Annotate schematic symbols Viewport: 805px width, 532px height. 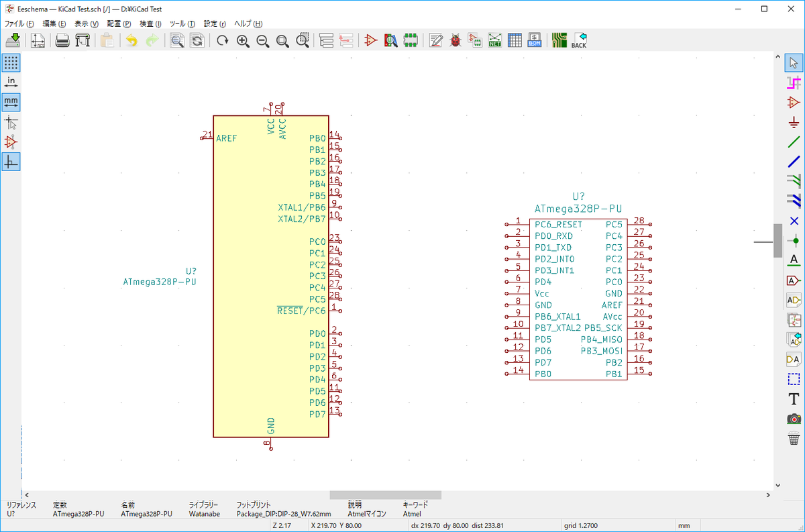point(436,40)
